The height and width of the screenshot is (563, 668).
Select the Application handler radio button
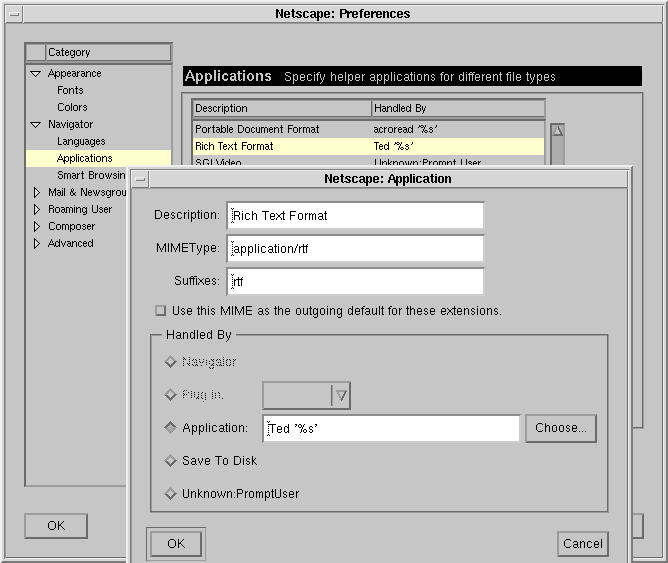pos(170,428)
